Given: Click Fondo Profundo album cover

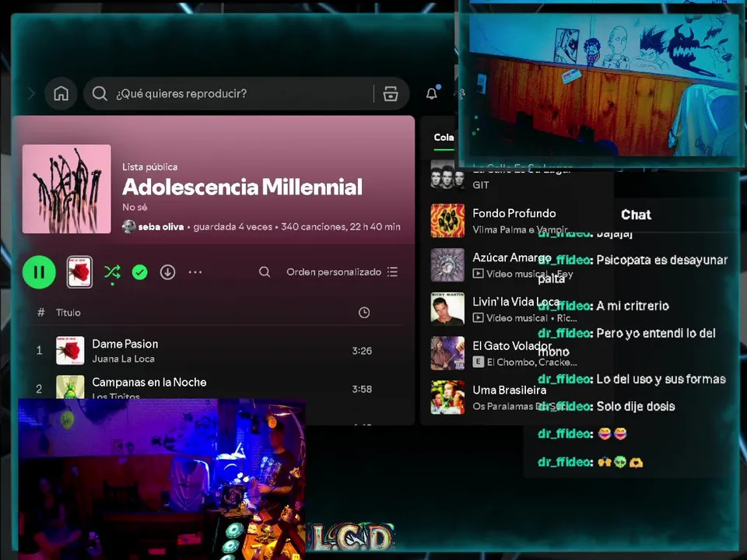Looking at the screenshot, I should [x=447, y=220].
